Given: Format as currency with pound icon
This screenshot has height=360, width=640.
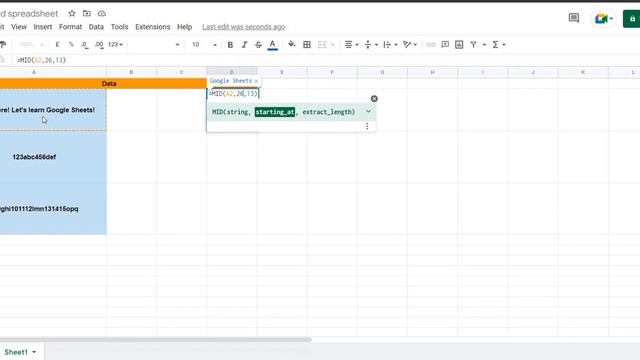Looking at the screenshot, I should click(57, 44).
